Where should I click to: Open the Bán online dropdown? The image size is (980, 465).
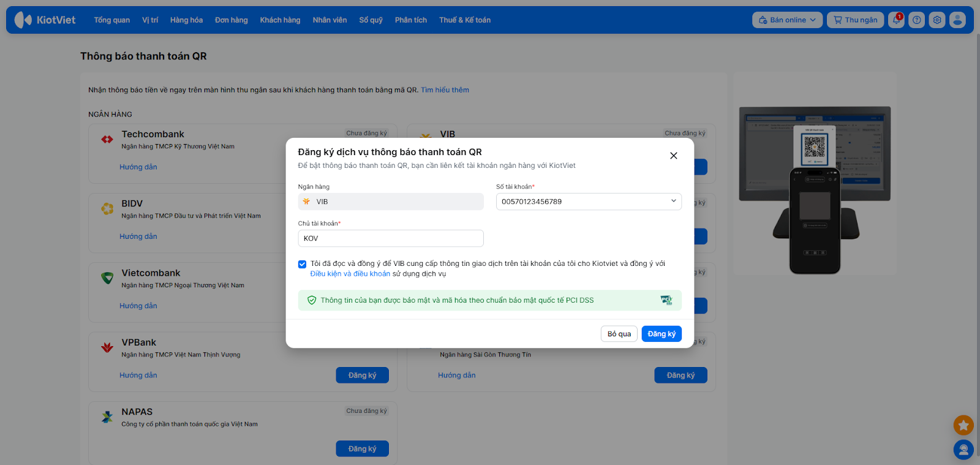tap(787, 20)
